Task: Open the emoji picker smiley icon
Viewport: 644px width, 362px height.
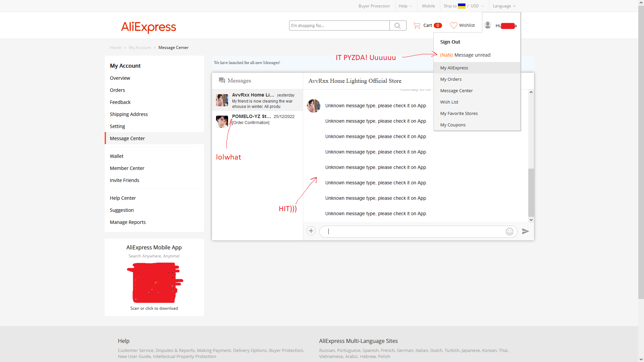Action: coord(509,232)
